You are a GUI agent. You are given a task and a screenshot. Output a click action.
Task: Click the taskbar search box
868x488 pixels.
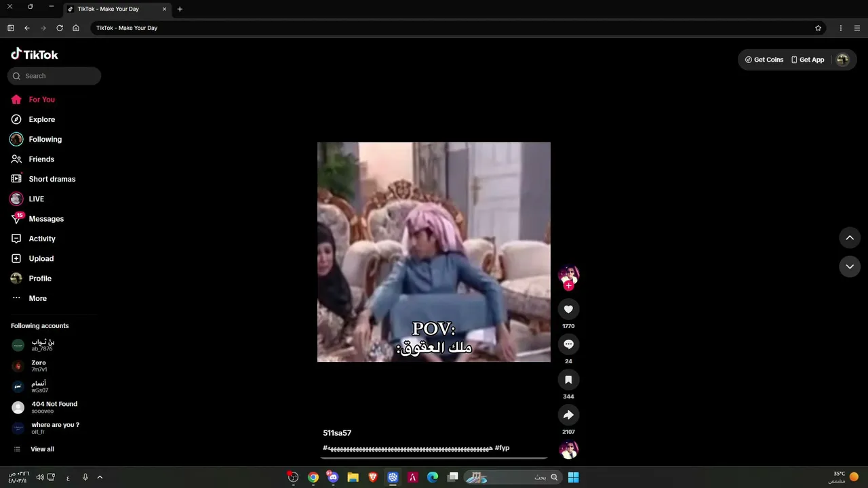pyautogui.click(x=513, y=477)
